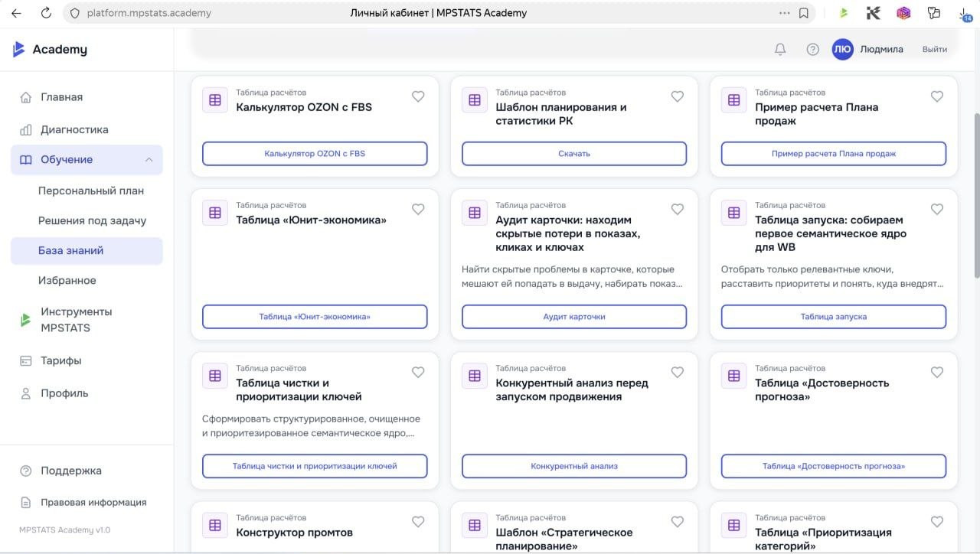Toggle heart on Таблица «Юнит-экономика» card
Image resolution: width=980 pixels, height=554 pixels.
coord(418,209)
